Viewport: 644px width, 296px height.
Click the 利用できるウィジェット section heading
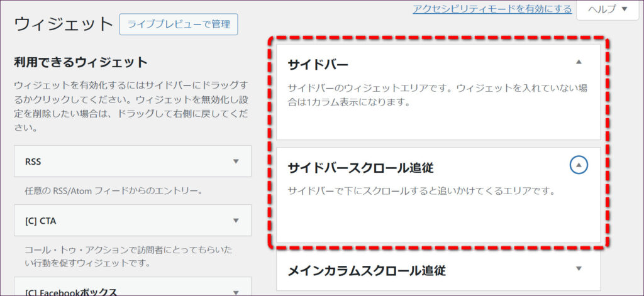point(80,62)
